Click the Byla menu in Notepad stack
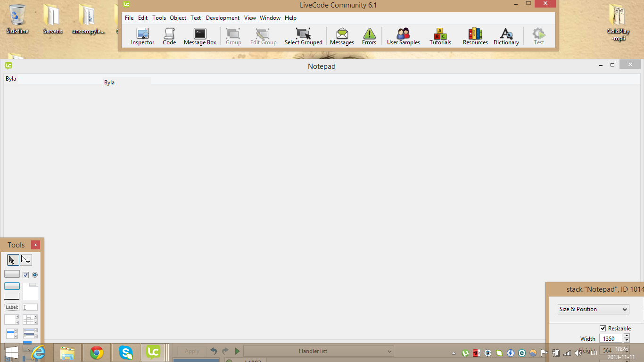This screenshot has height=362, width=644. (x=11, y=79)
